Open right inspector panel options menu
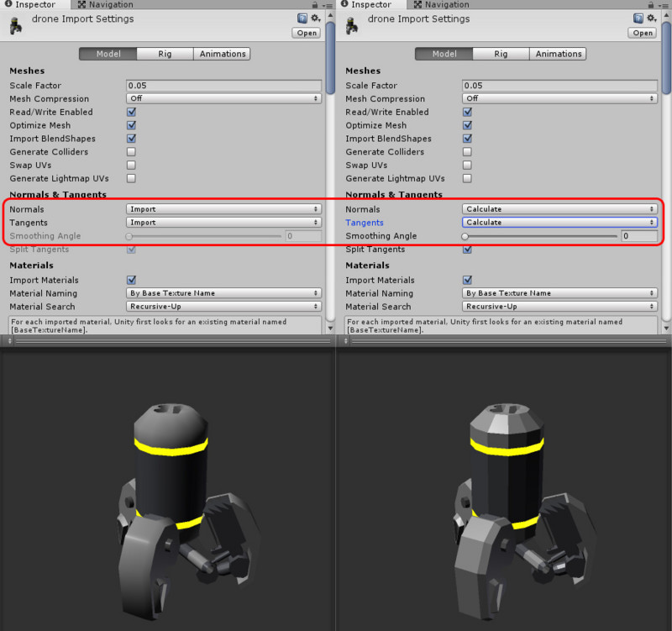Image resolution: width=672 pixels, height=631 pixels. tap(664, 5)
